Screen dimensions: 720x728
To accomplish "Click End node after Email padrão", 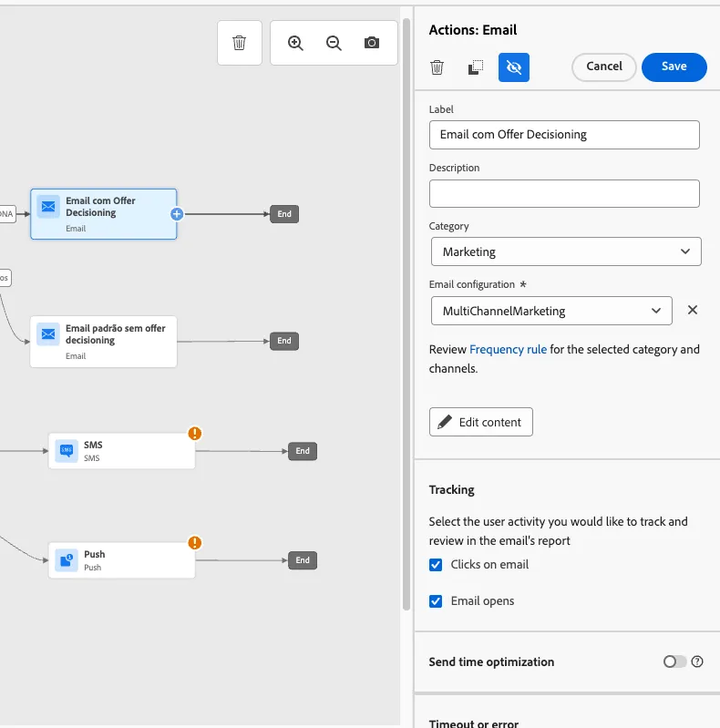I will [284, 342].
